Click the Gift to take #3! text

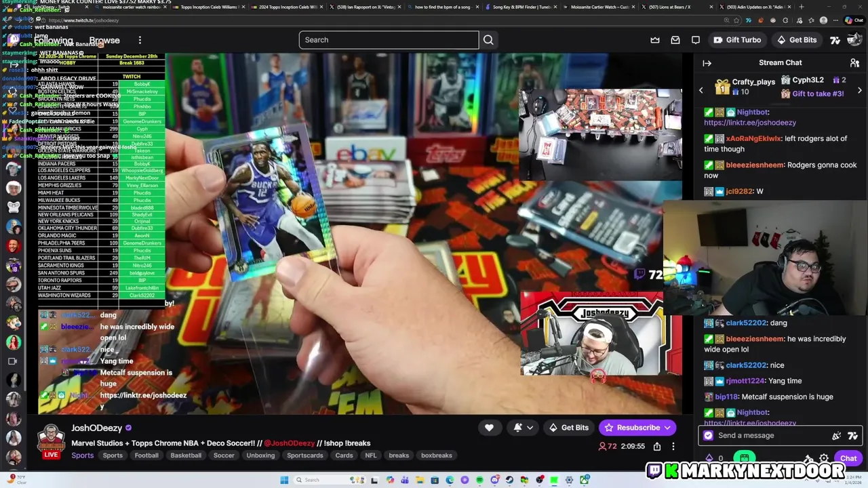(818, 94)
